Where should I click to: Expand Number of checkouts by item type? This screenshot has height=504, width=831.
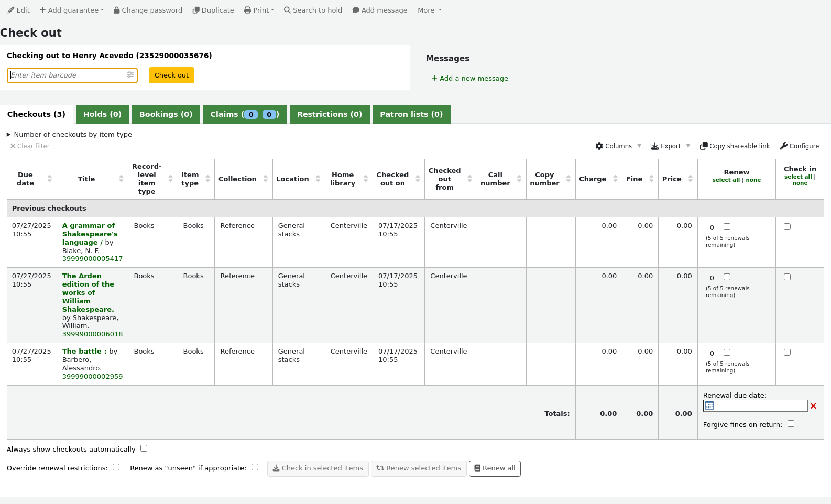point(69,134)
